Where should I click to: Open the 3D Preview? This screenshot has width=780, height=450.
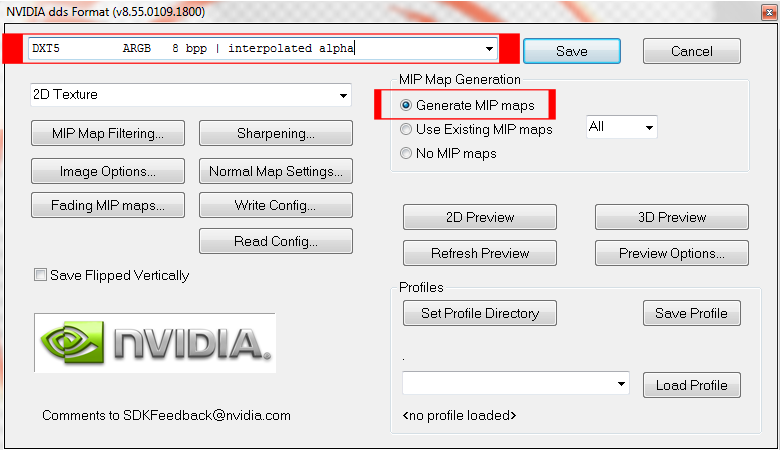[x=672, y=217]
